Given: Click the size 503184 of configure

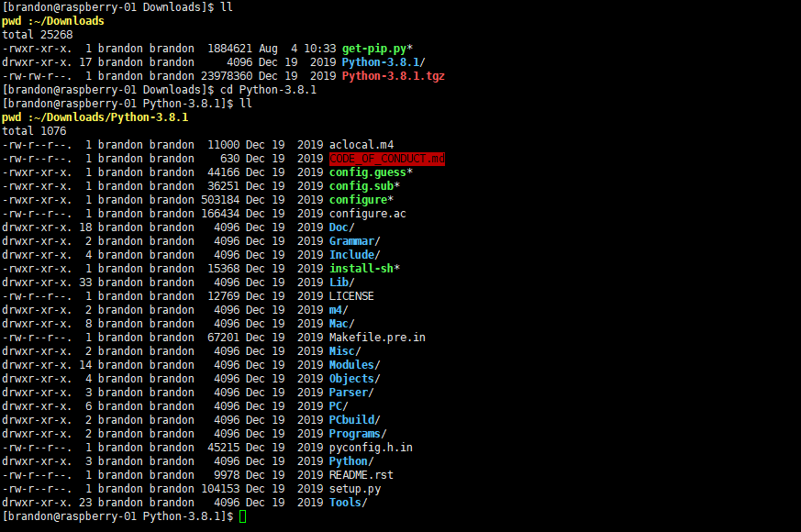Looking at the screenshot, I should tap(220, 200).
